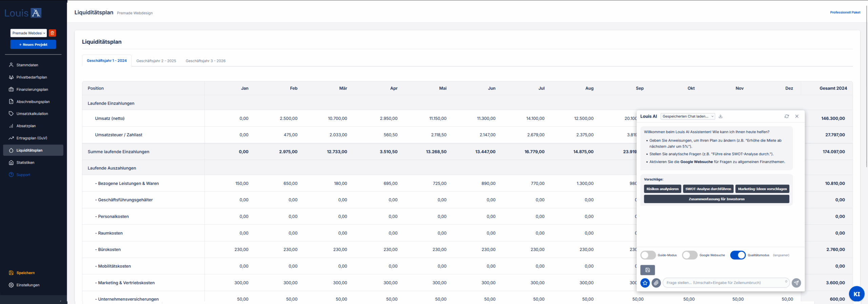Click the paper plane send icon

coord(796,283)
